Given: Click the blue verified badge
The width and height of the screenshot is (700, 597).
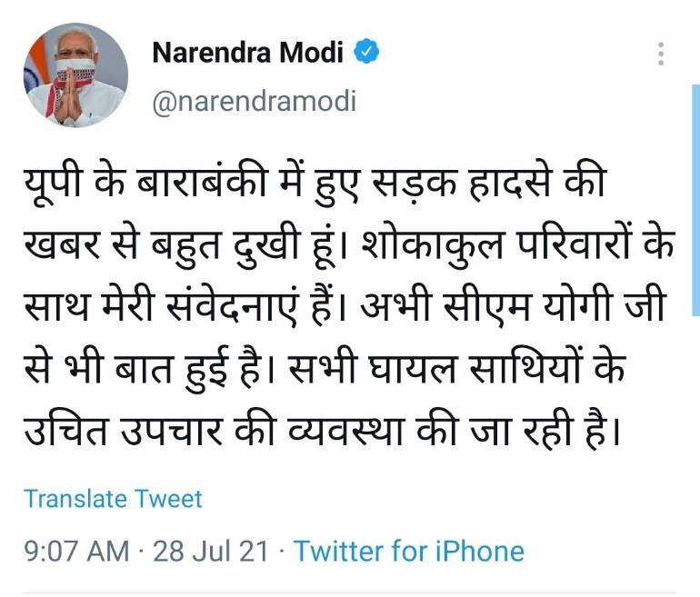Looking at the screenshot, I should point(366,53).
